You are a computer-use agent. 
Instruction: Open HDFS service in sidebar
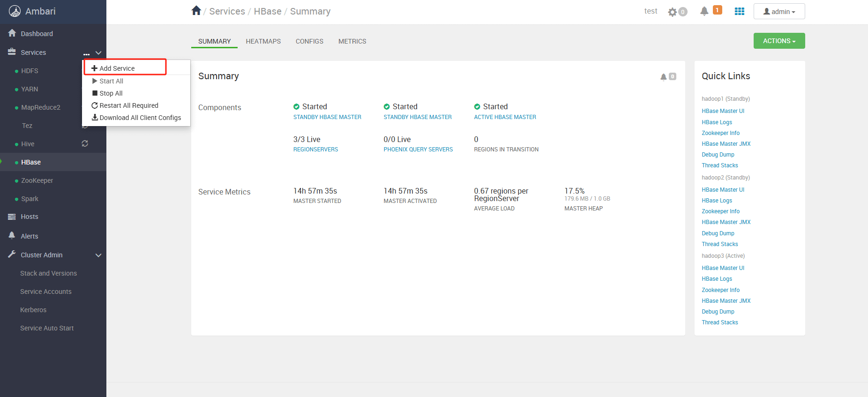pos(30,71)
